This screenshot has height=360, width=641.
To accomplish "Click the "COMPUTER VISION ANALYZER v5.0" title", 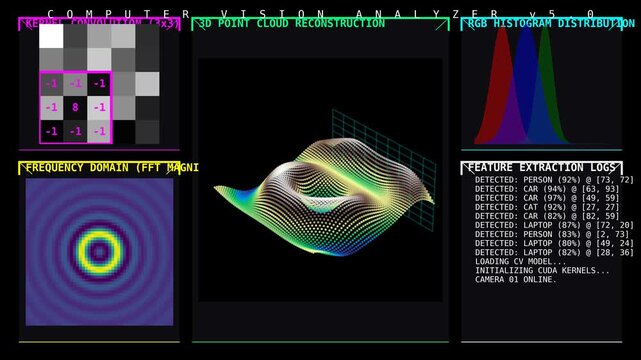I will pyautogui.click(x=320, y=14).
